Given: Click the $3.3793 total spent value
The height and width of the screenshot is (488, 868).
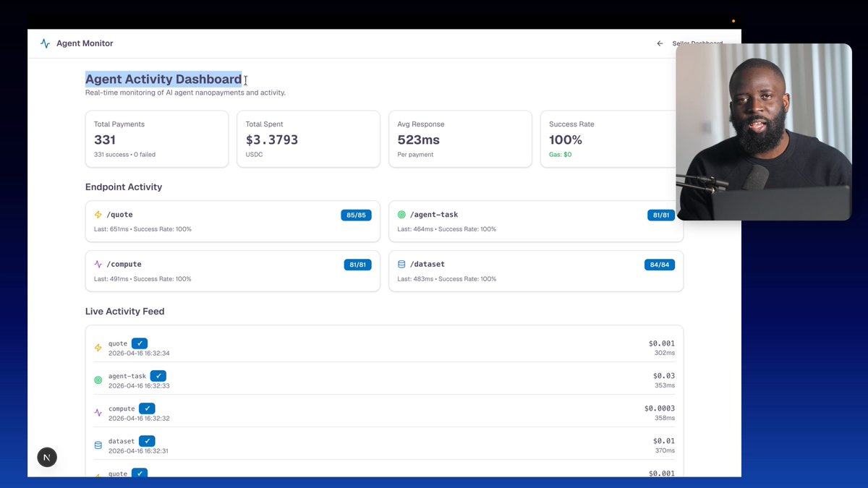Looking at the screenshot, I should pos(272,140).
